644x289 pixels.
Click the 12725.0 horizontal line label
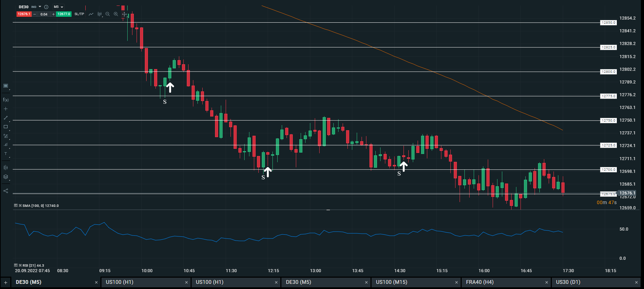tap(609, 145)
